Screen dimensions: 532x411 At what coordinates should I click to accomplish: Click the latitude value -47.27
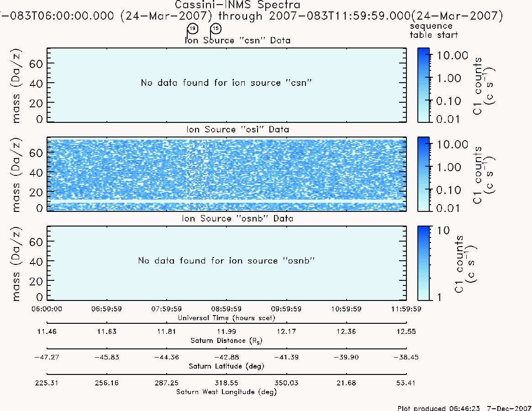(47, 358)
